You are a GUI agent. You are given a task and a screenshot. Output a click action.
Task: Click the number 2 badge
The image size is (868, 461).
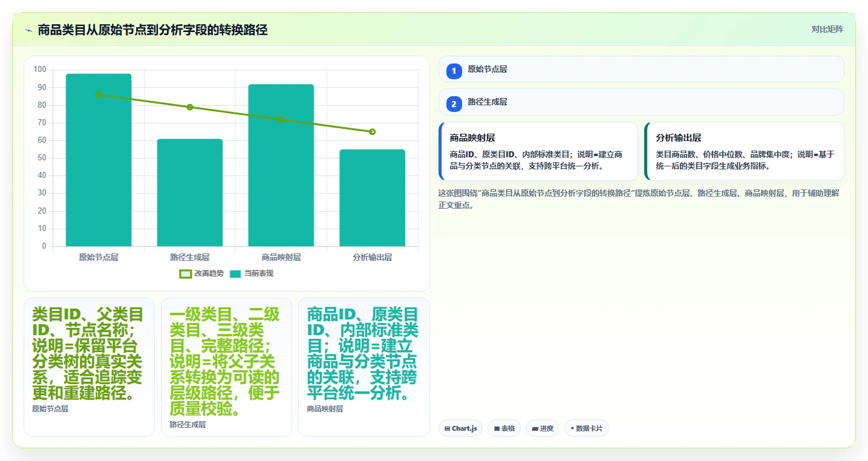pos(454,104)
